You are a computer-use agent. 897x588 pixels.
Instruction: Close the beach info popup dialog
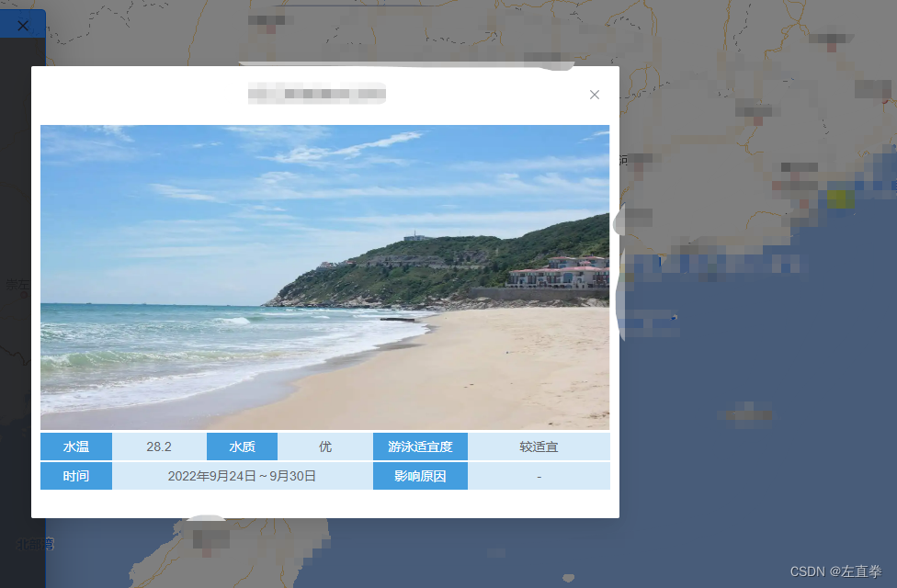click(x=595, y=95)
